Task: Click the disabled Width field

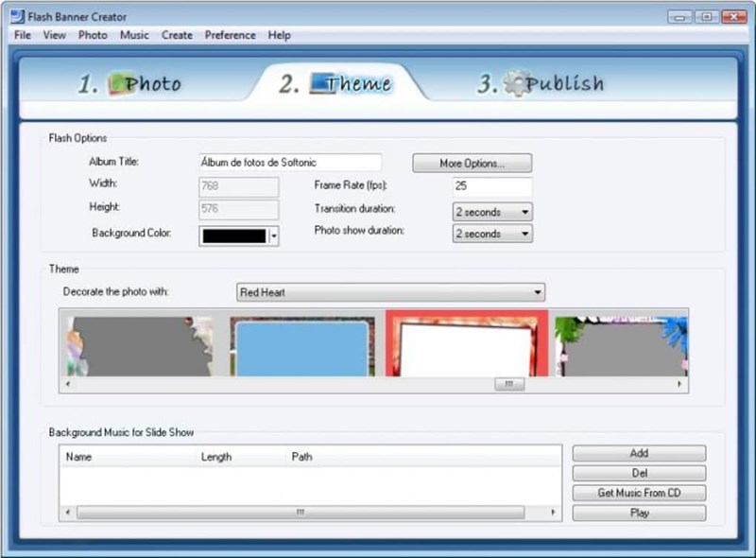Action: click(239, 186)
